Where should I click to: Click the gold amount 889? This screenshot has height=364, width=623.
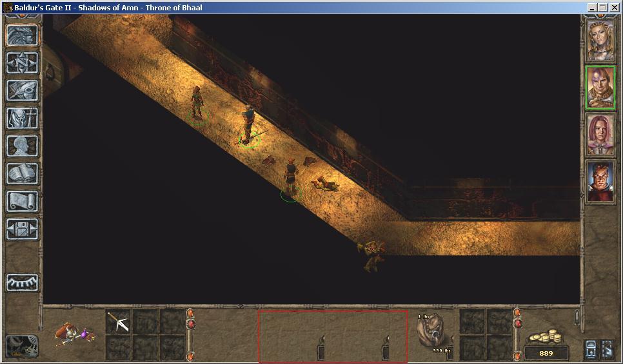546,353
